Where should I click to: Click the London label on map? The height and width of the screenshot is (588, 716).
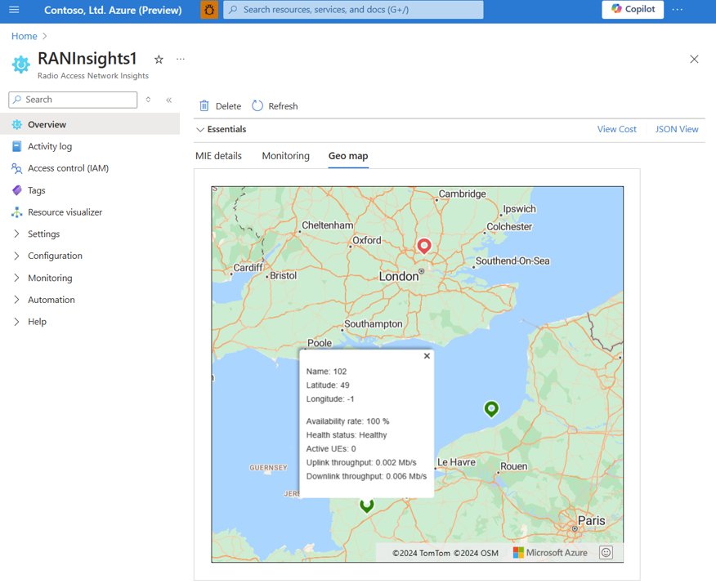tap(399, 276)
